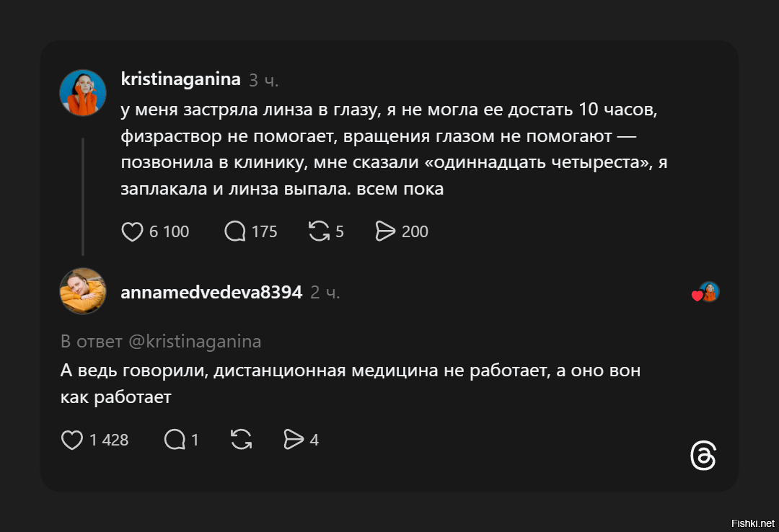Click the Threads logo in the corner

pyautogui.click(x=703, y=456)
